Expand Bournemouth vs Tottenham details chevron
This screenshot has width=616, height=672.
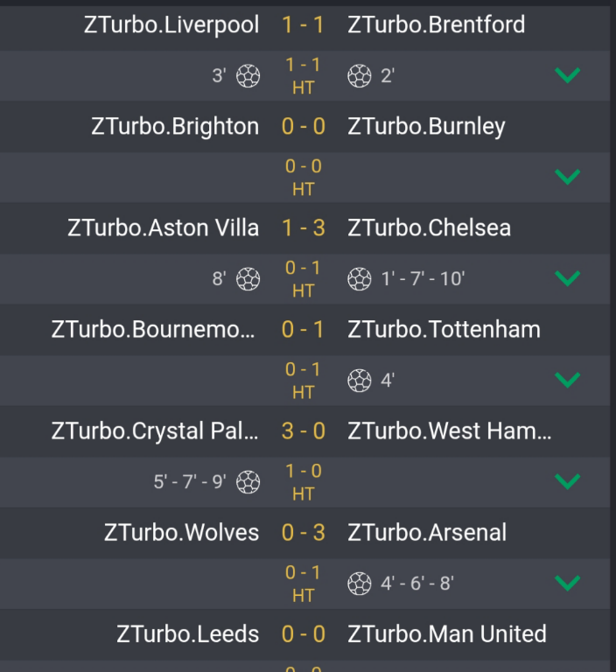pyautogui.click(x=568, y=381)
